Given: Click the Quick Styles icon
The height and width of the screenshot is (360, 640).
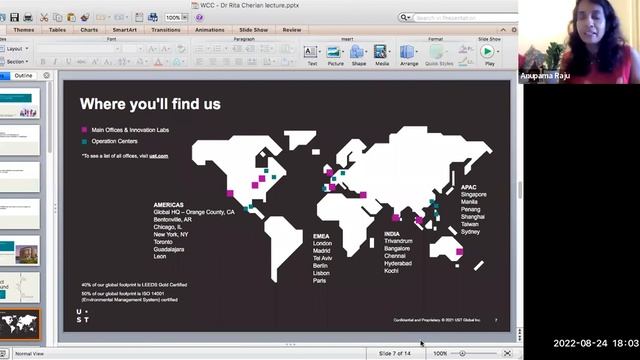Looking at the screenshot, I should [436, 52].
